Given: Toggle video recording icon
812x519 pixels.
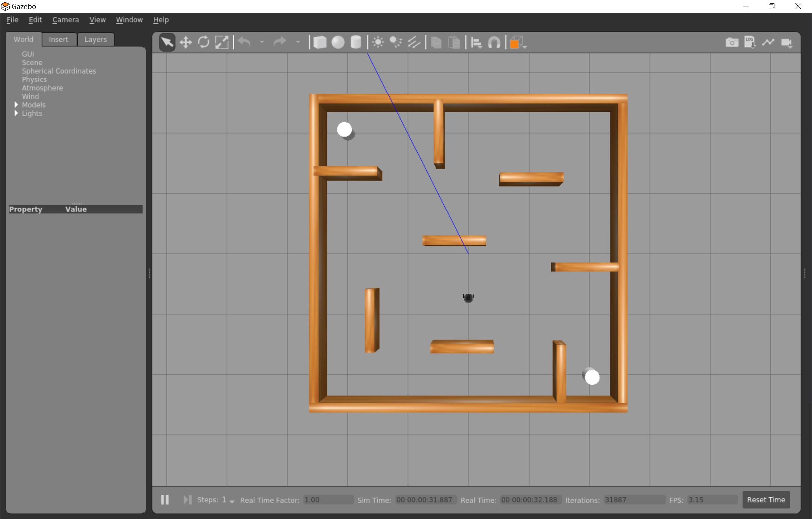Looking at the screenshot, I should click(x=786, y=42).
